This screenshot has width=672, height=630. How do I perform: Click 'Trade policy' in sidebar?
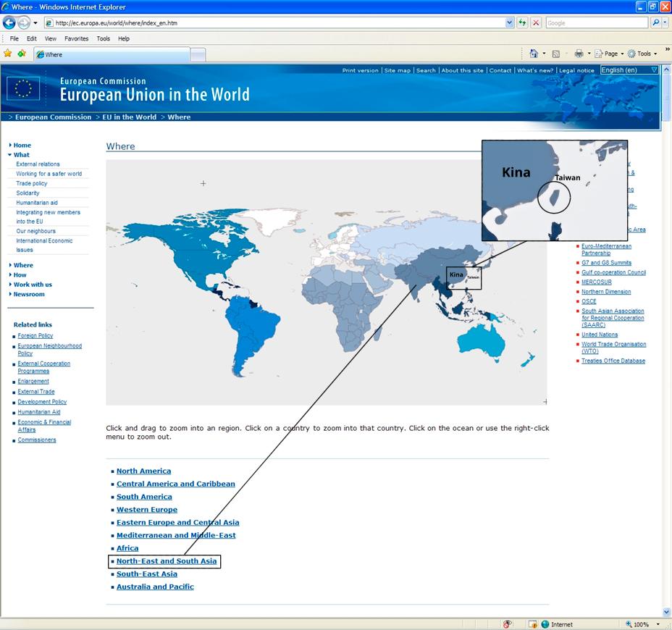point(32,183)
